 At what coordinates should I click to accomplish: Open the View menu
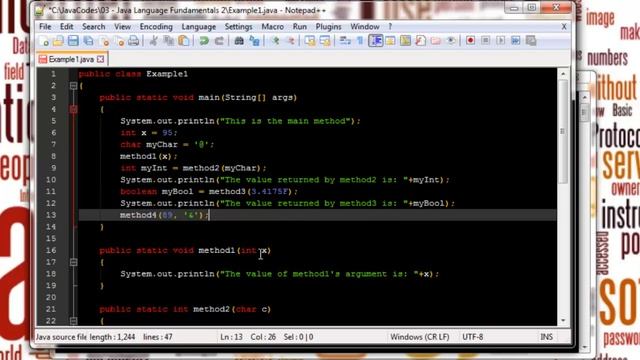point(122,27)
